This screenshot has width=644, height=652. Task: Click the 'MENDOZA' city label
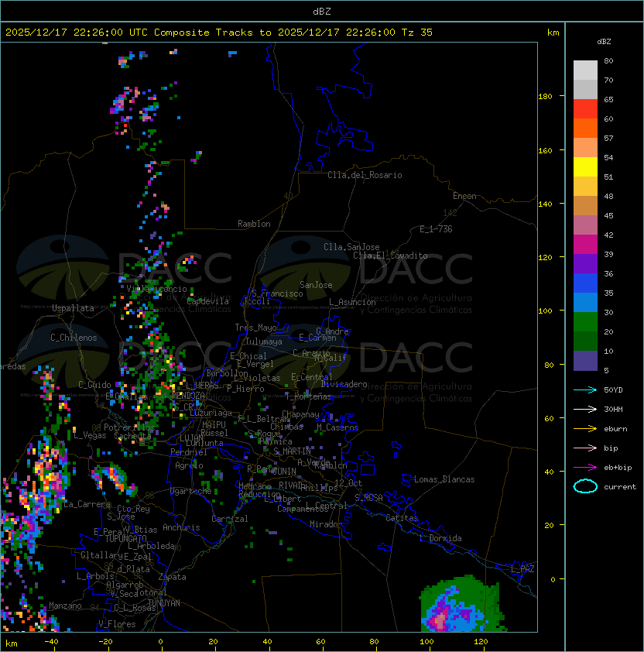[x=188, y=396]
